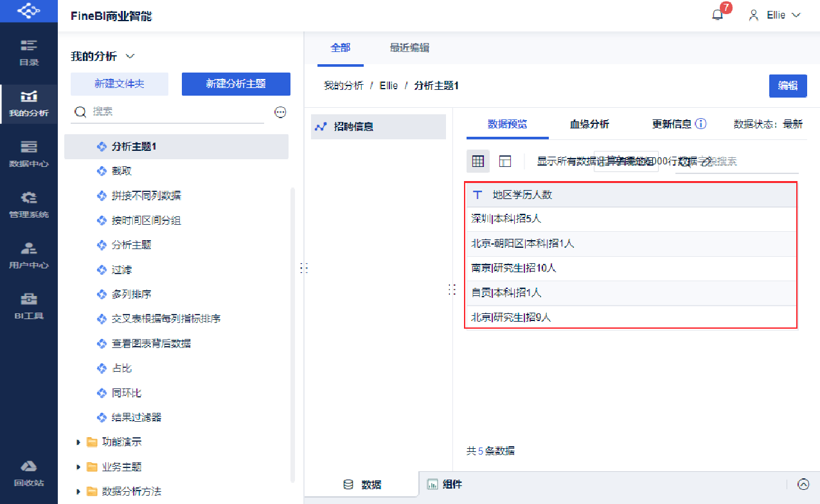Click cell 南京|研究生|招10人
Image resolution: width=820 pixels, height=504 pixels.
631,268
